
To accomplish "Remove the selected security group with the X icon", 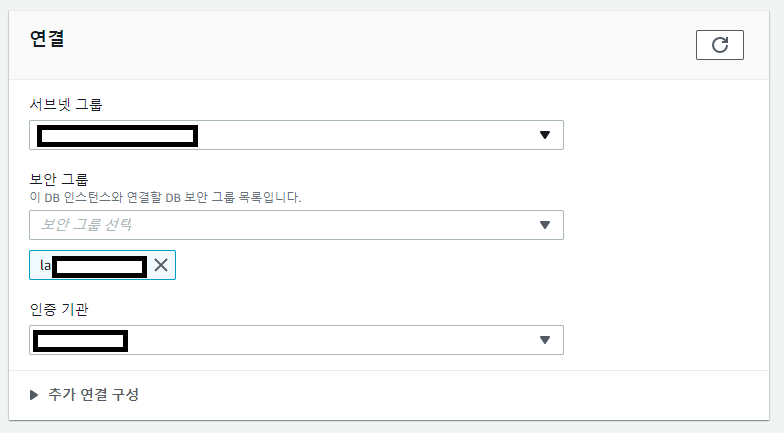I will pyautogui.click(x=161, y=265).
